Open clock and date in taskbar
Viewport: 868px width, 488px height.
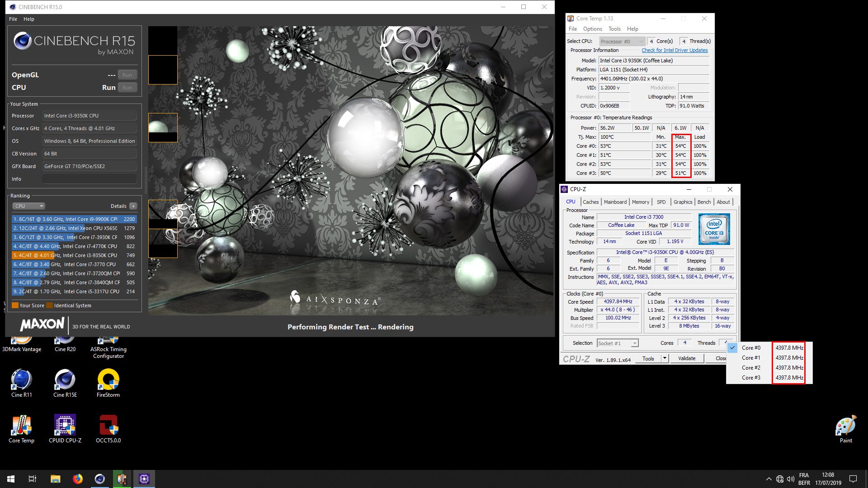click(x=828, y=479)
